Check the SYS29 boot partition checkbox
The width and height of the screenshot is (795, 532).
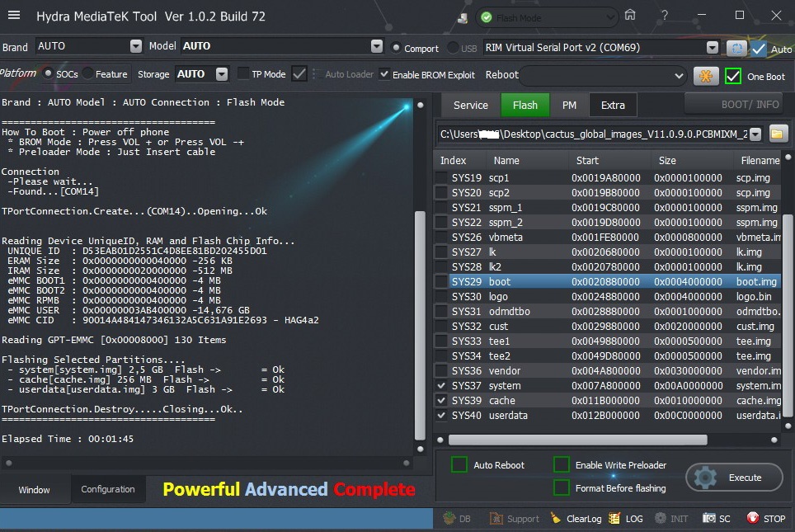click(442, 282)
